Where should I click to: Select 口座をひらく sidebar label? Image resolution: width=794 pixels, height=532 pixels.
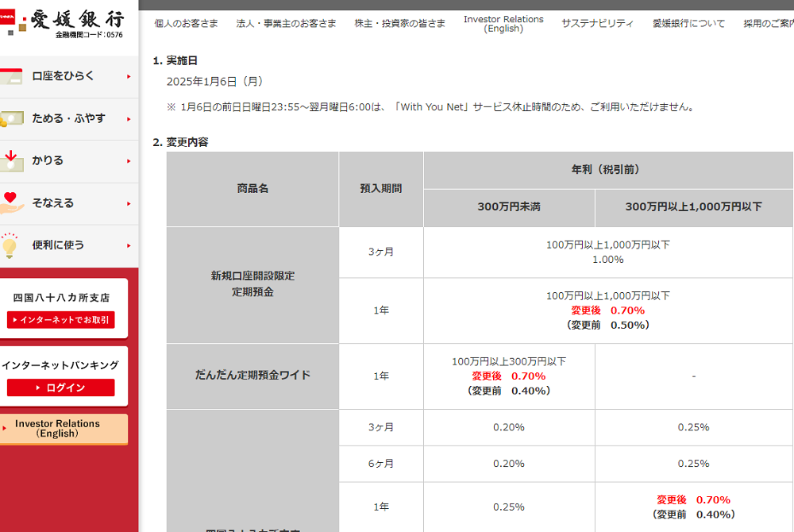[64, 76]
